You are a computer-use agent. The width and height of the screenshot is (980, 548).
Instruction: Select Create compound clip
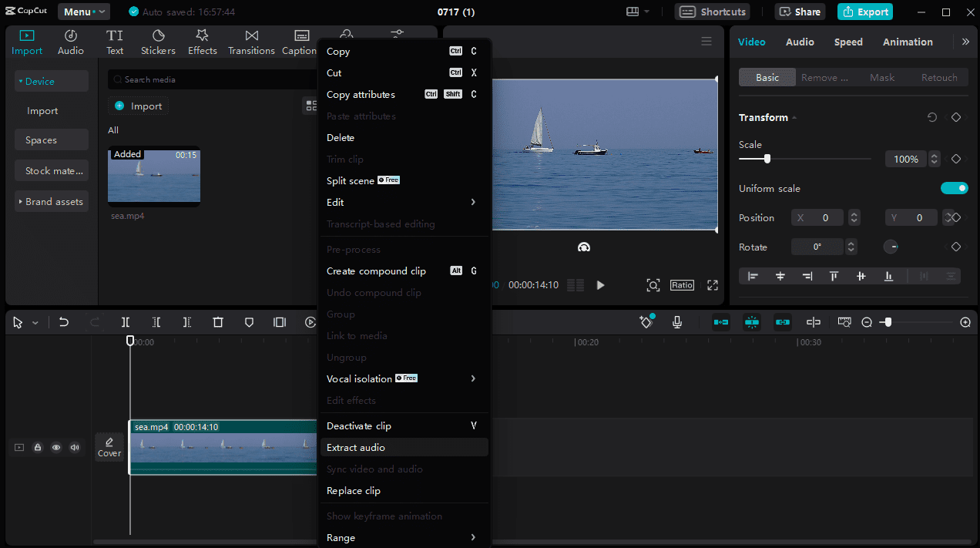tap(404, 271)
